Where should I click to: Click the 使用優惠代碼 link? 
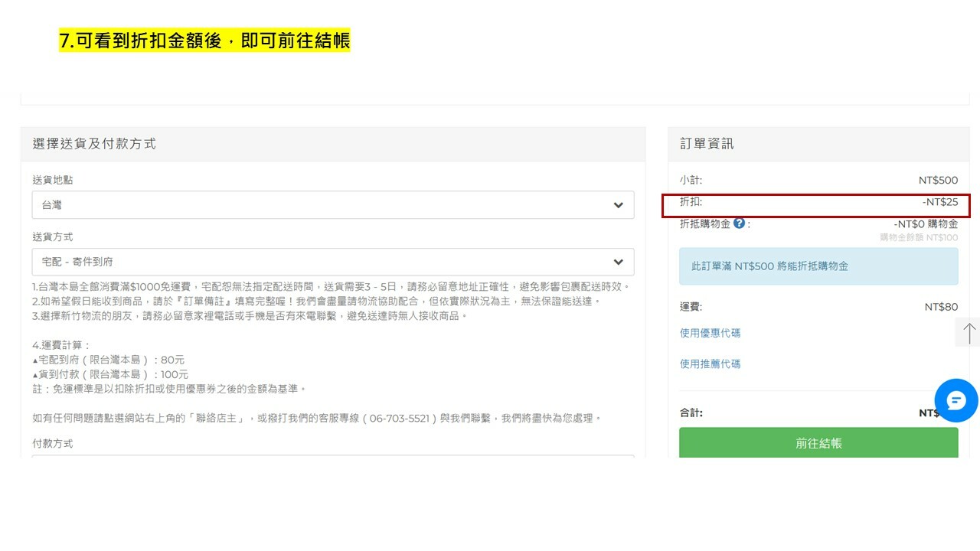pos(710,333)
